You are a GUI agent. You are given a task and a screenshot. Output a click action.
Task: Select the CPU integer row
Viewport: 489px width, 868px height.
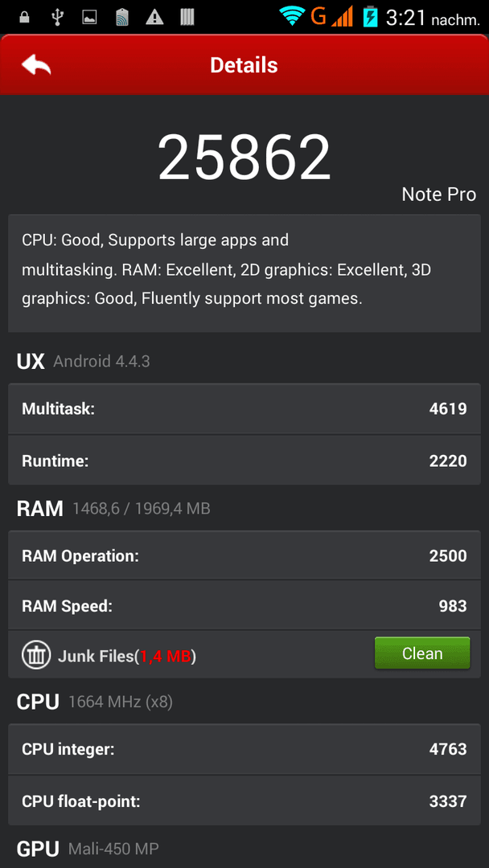tap(244, 749)
